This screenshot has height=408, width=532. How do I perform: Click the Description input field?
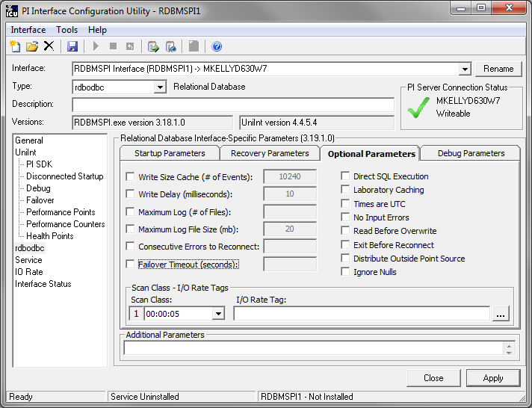[233, 105]
